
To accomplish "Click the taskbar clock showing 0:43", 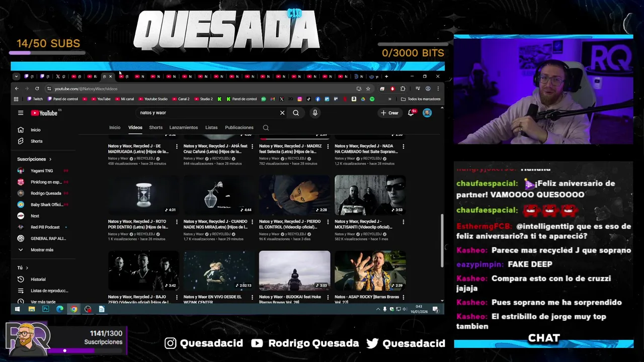I will pyautogui.click(x=419, y=309).
